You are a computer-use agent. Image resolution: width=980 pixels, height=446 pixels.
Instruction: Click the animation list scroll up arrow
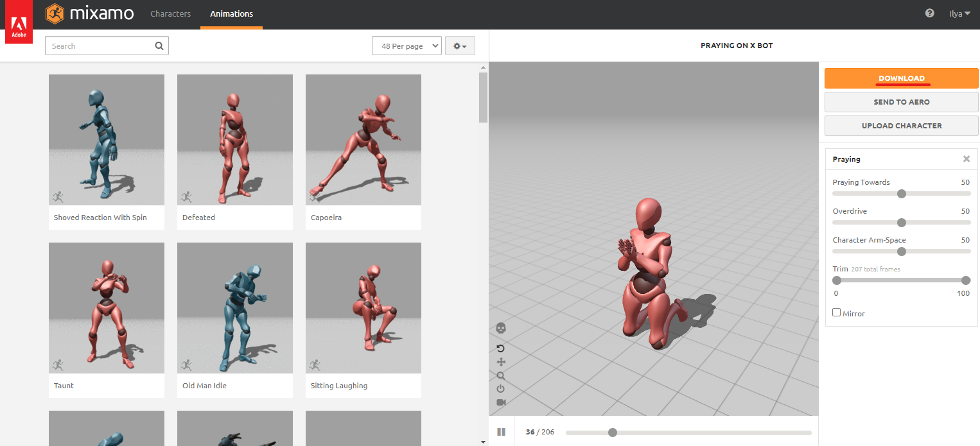tap(484, 66)
